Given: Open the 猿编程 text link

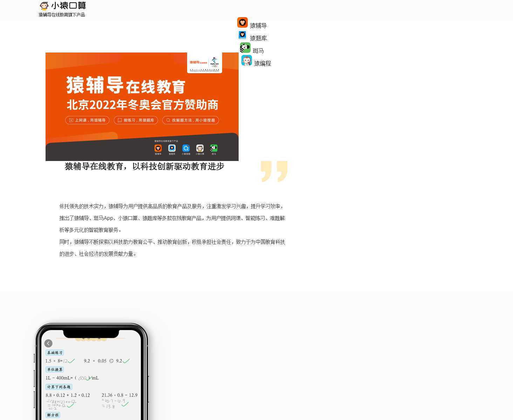Looking at the screenshot, I should [x=262, y=63].
